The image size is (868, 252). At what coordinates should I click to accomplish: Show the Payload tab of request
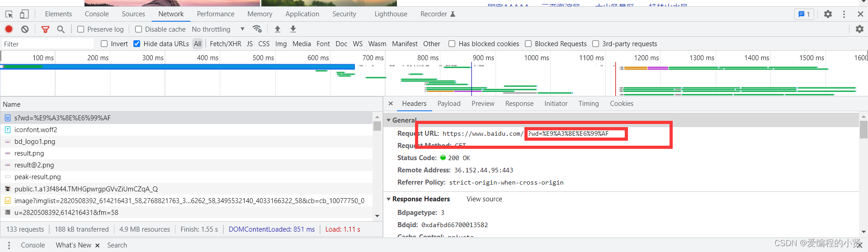449,104
